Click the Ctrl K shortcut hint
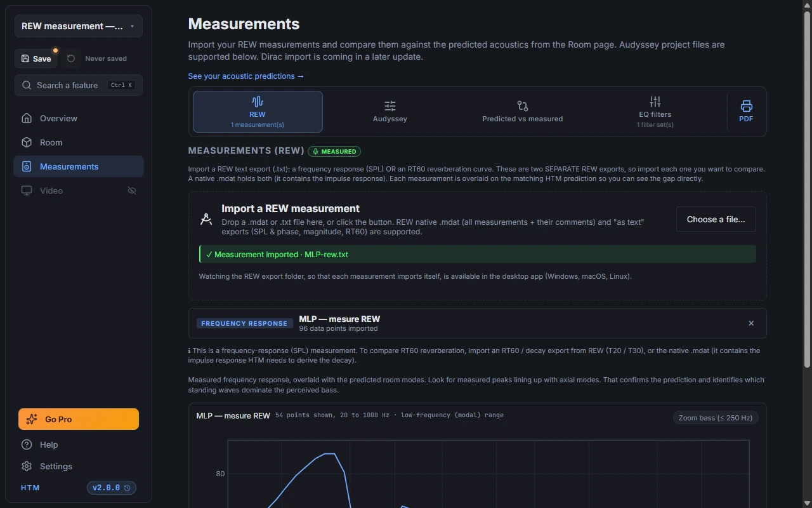812x508 pixels. pyautogui.click(x=121, y=85)
